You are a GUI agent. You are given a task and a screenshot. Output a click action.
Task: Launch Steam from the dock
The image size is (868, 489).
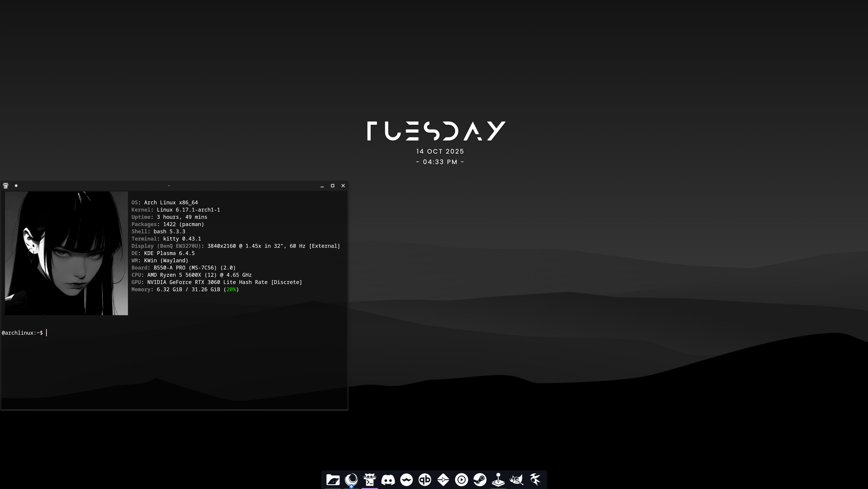point(480,479)
